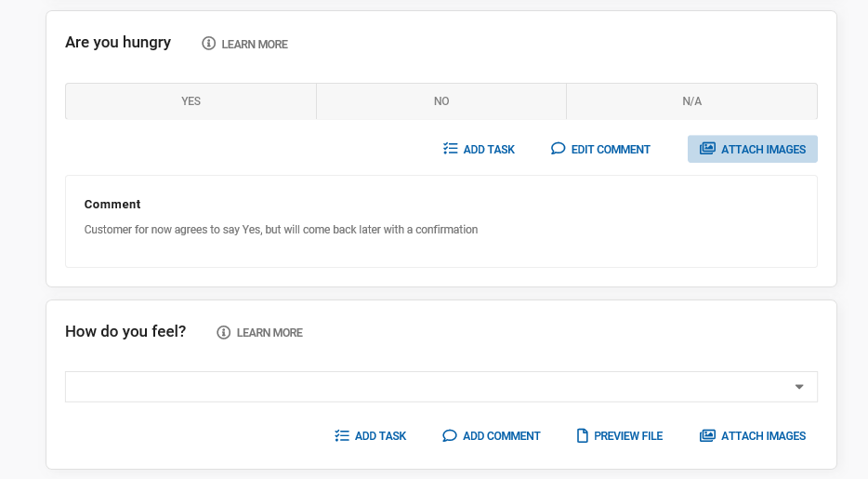Click the Add Comment speech bubble icon
Screen dimensions: 868x479
click(450, 435)
